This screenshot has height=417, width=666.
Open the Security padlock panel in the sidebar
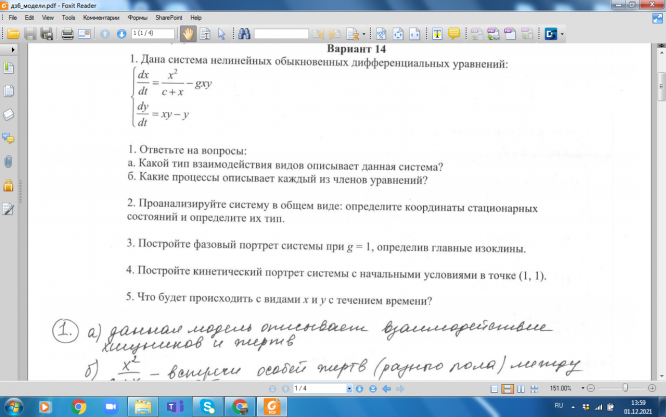pos(8,186)
